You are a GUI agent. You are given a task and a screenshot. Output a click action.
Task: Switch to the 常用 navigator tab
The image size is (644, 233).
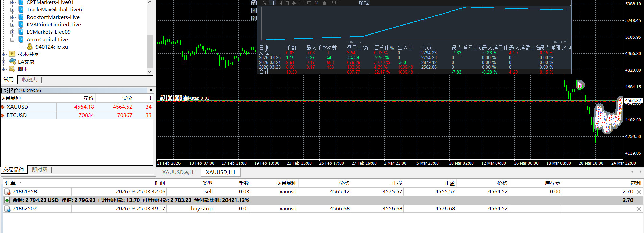(8, 80)
